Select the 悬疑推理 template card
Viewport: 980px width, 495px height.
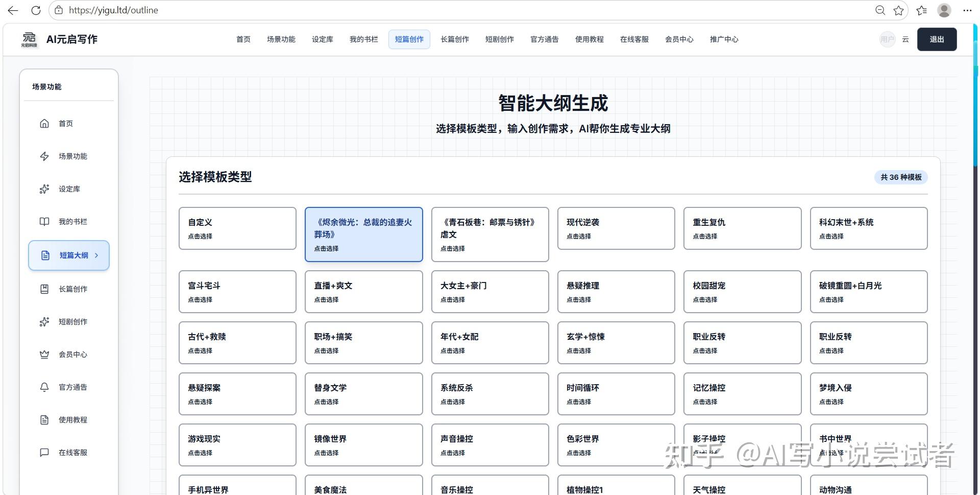point(616,292)
